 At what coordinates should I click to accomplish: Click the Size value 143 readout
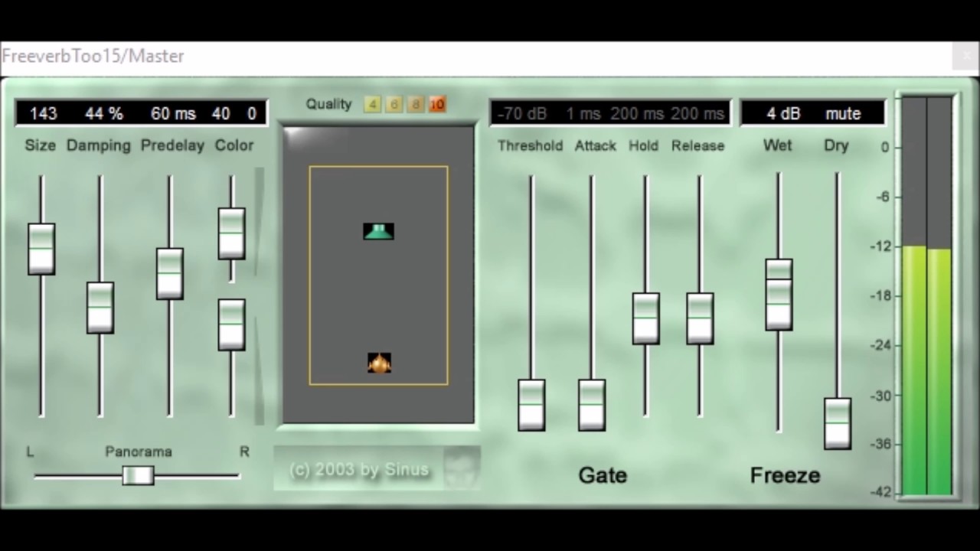[43, 113]
